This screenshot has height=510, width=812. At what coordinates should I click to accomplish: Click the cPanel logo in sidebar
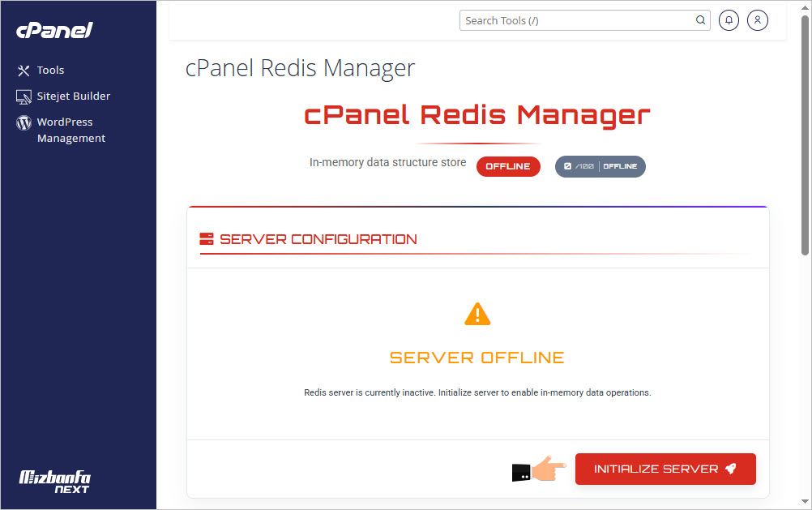click(54, 30)
